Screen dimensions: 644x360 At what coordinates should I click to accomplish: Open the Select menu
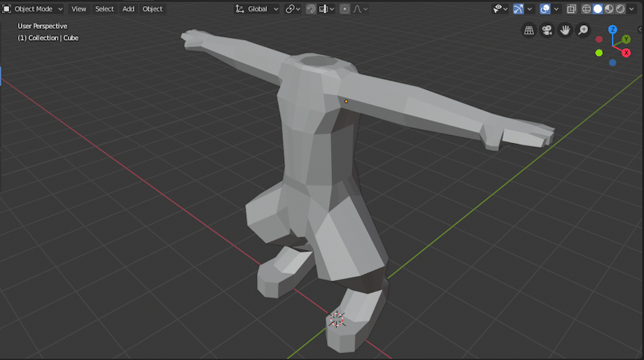[104, 8]
